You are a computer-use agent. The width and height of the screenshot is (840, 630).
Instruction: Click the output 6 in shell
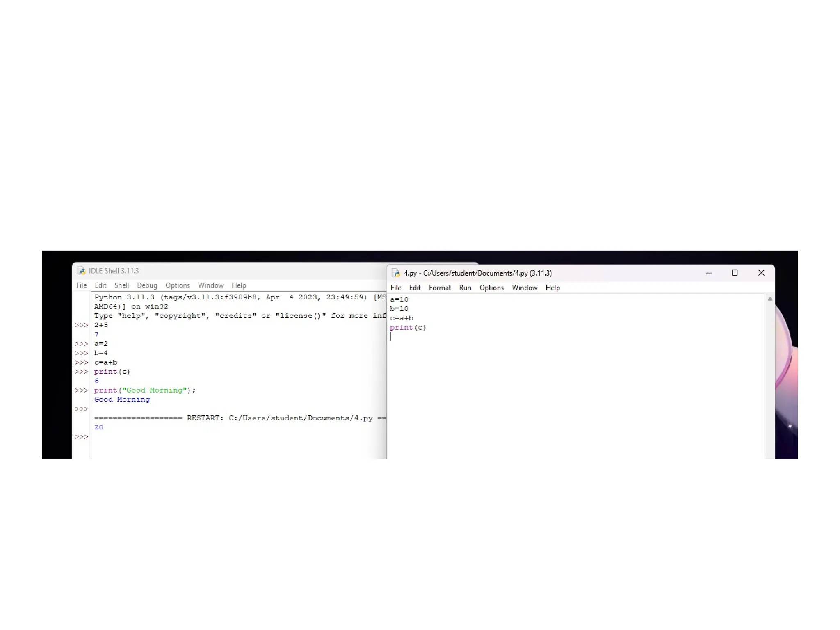pos(96,381)
